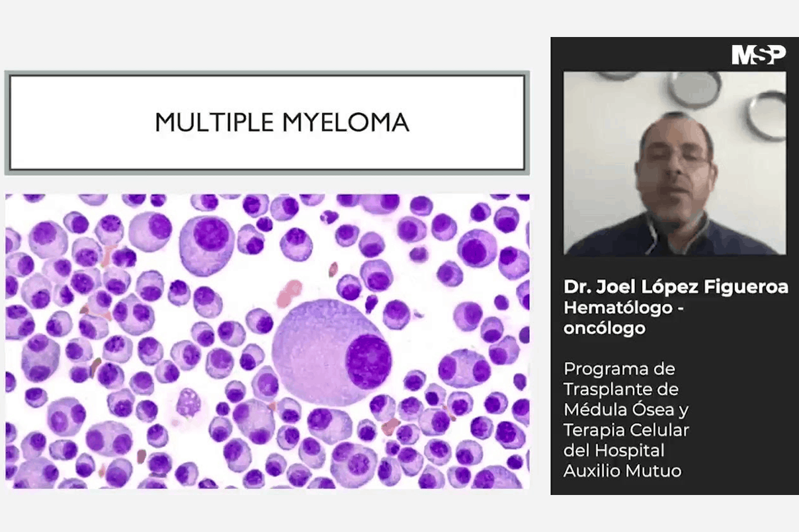Click the MSP logo icon
Viewport: 799px width, 532px height.
759,54
